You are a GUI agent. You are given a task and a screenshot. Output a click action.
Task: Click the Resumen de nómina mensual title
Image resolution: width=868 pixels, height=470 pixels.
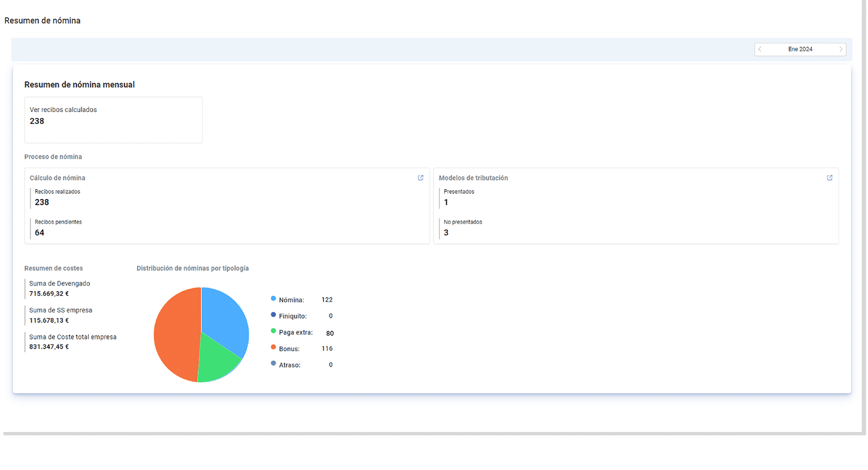(x=79, y=85)
